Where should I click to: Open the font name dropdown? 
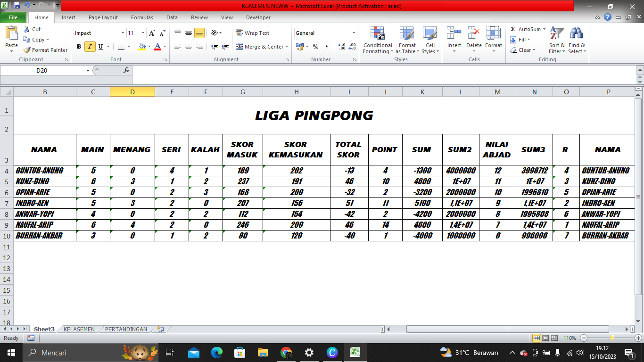(123, 33)
